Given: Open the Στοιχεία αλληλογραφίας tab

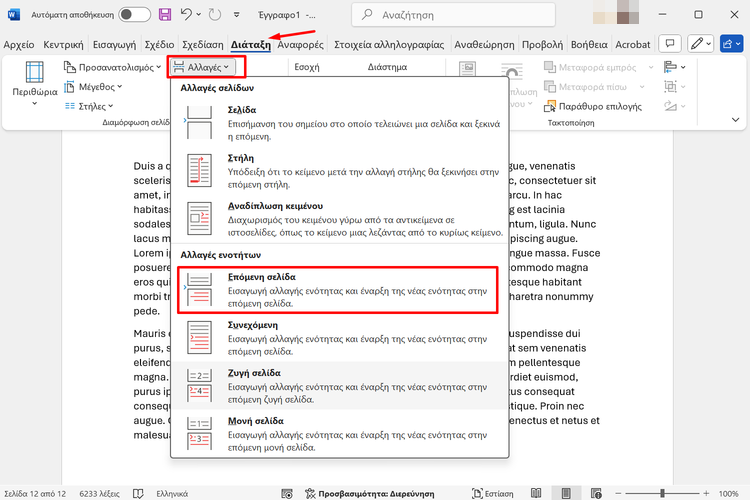Looking at the screenshot, I should pos(389,44).
